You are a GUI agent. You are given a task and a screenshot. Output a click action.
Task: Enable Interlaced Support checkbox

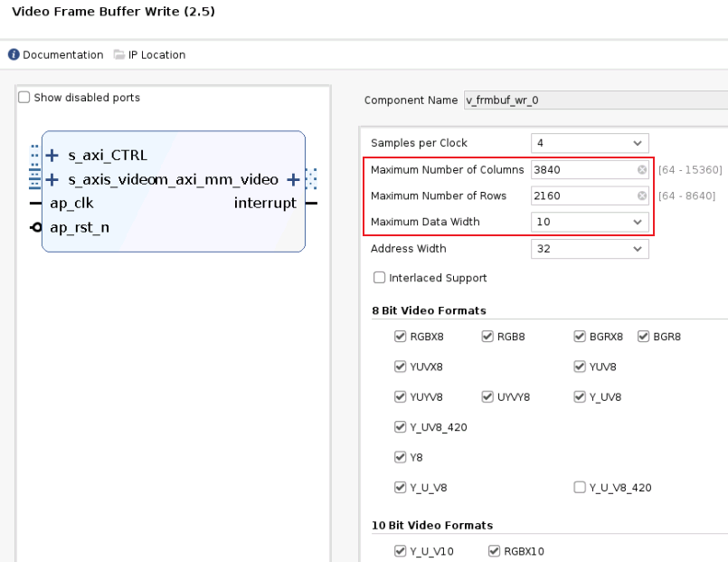point(380,278)
